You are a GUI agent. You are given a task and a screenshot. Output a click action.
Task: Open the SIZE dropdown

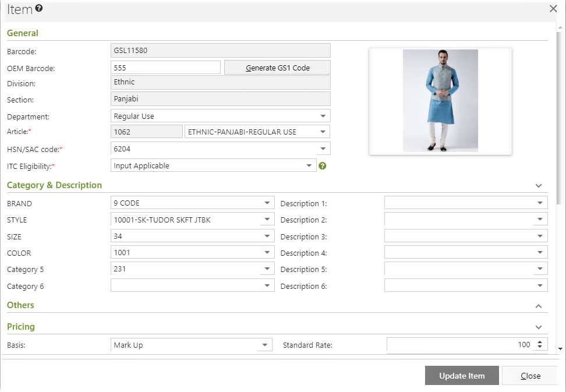click(x=268, y=236)
